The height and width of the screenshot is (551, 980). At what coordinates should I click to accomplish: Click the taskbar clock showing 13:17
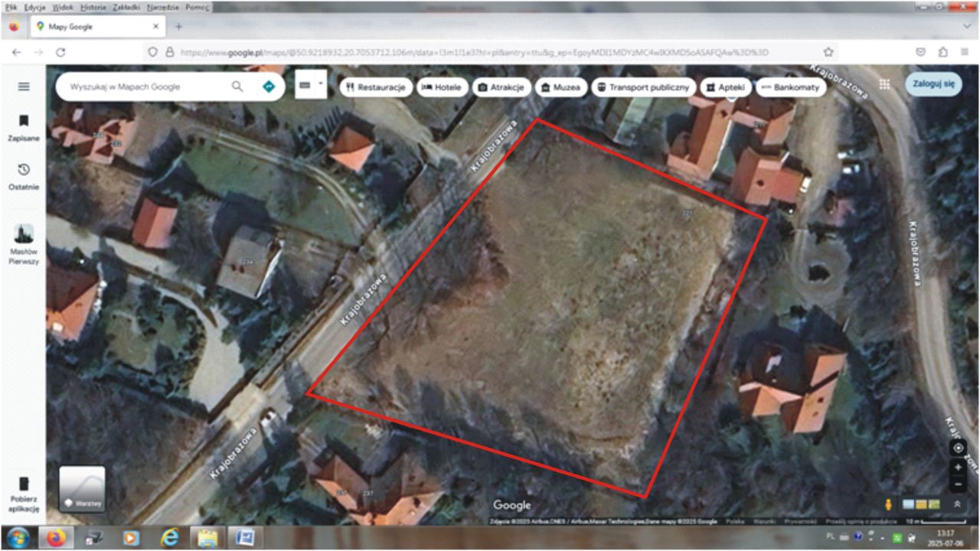pos(946,533)
